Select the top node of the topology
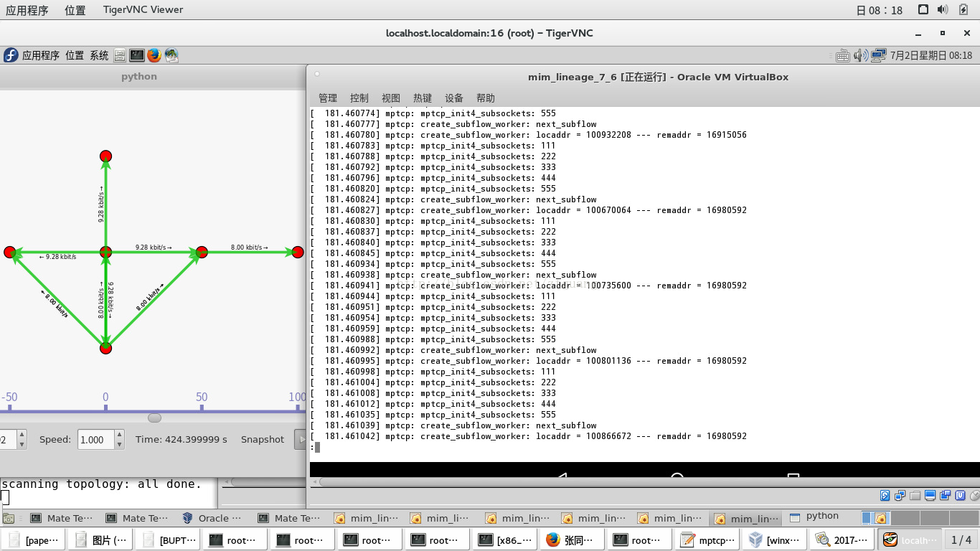 (x=105, y=156)
